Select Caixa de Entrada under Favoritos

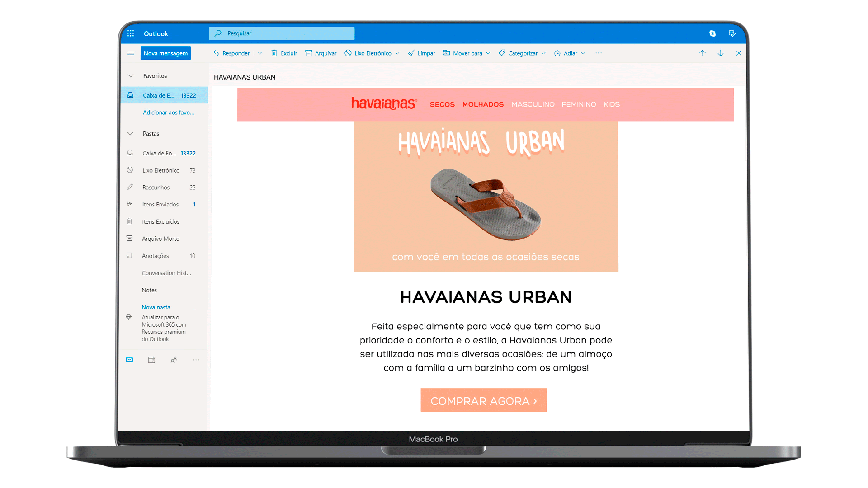point(164,95)
